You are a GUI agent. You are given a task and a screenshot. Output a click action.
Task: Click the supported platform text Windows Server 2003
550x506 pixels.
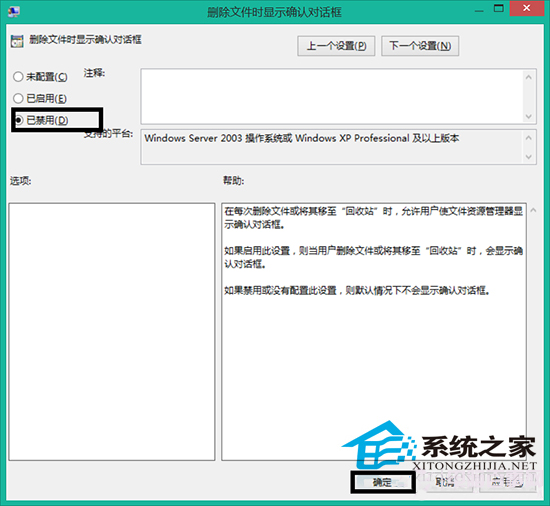tap(302, 138)
